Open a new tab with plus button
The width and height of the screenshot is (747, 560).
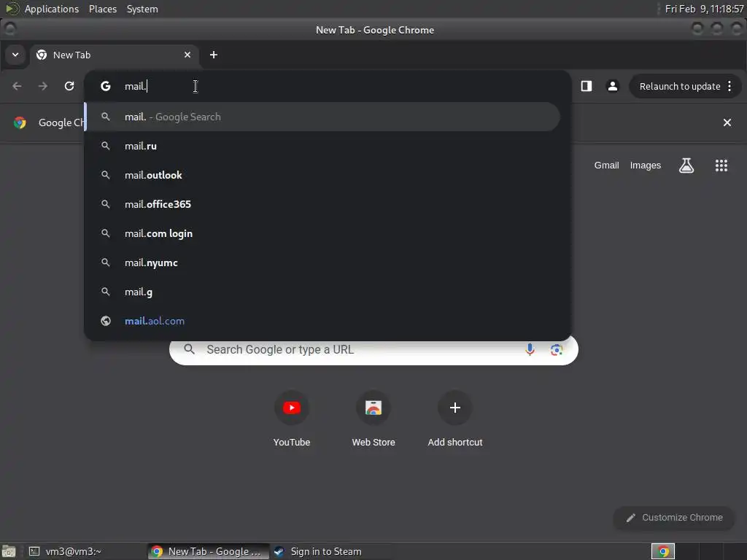coord(214,55)
